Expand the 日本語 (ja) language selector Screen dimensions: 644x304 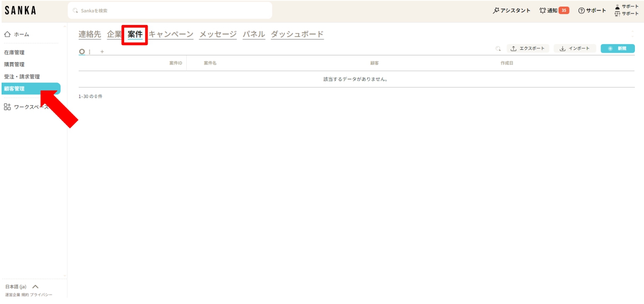tap(22, 287)
